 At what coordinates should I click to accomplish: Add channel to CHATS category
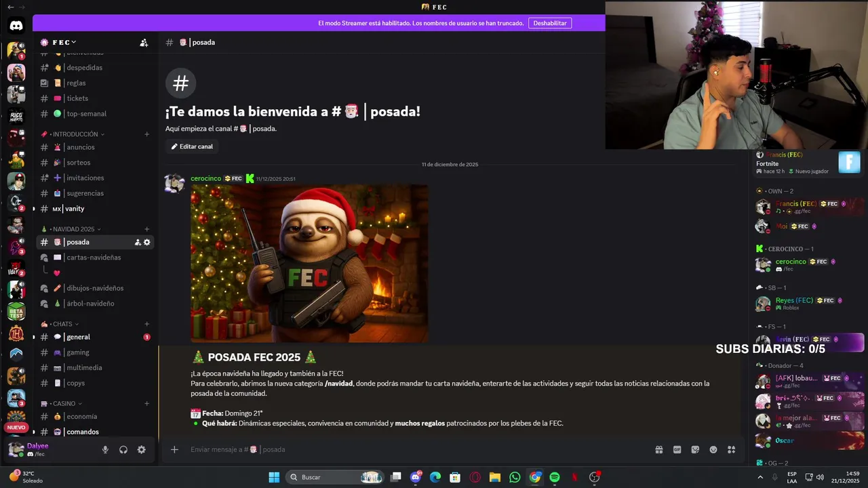146,324
